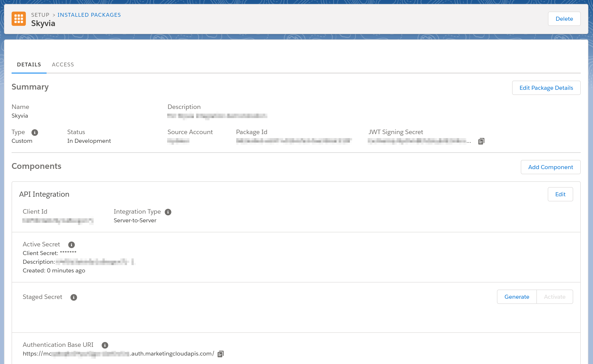Click the blurred Client Id value

[58, 221]
